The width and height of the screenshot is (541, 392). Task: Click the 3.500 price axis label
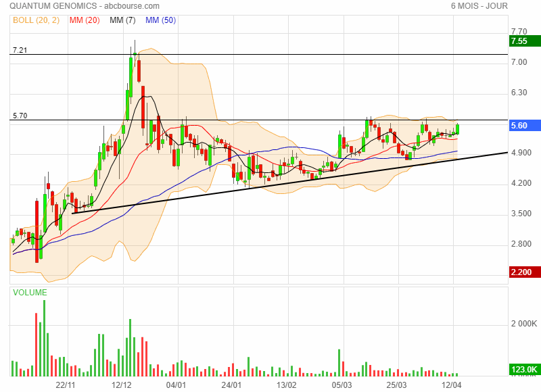point(521,214)
